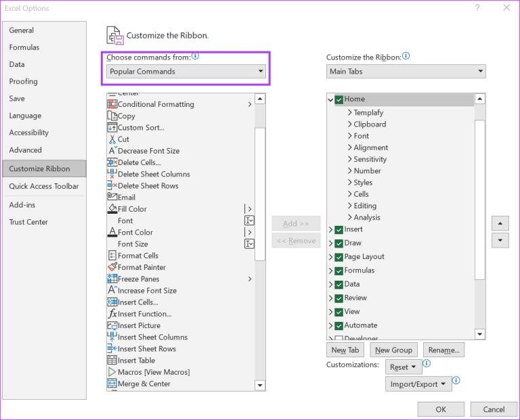Select the Delete Cells icon
This screenshot has height=420, width=520.
[x=112, y=162]
